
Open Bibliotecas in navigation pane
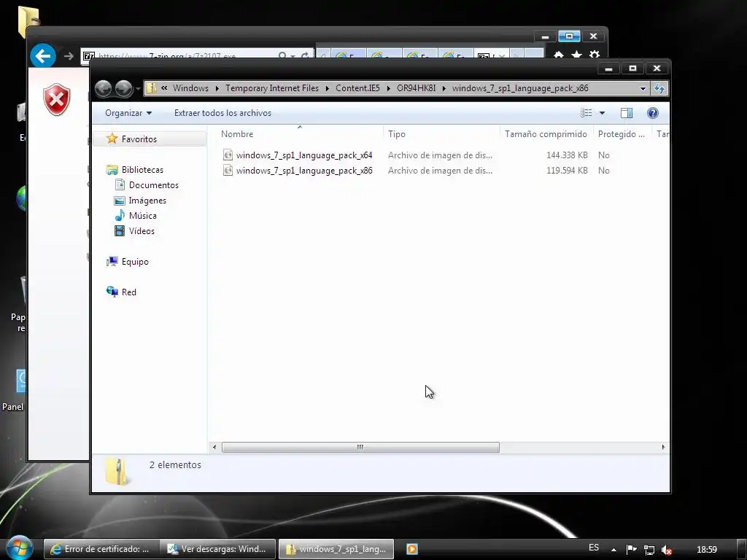[142, 169]
